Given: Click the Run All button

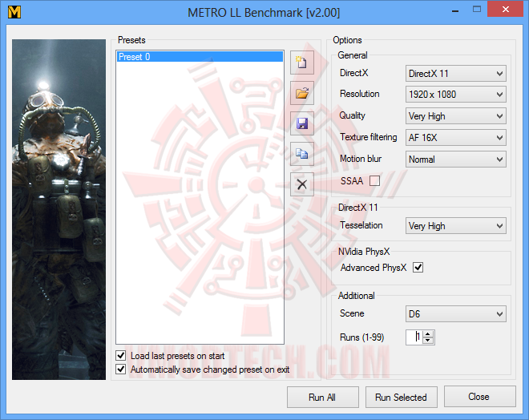Looking at the screenshot, I should pos(322,397).
